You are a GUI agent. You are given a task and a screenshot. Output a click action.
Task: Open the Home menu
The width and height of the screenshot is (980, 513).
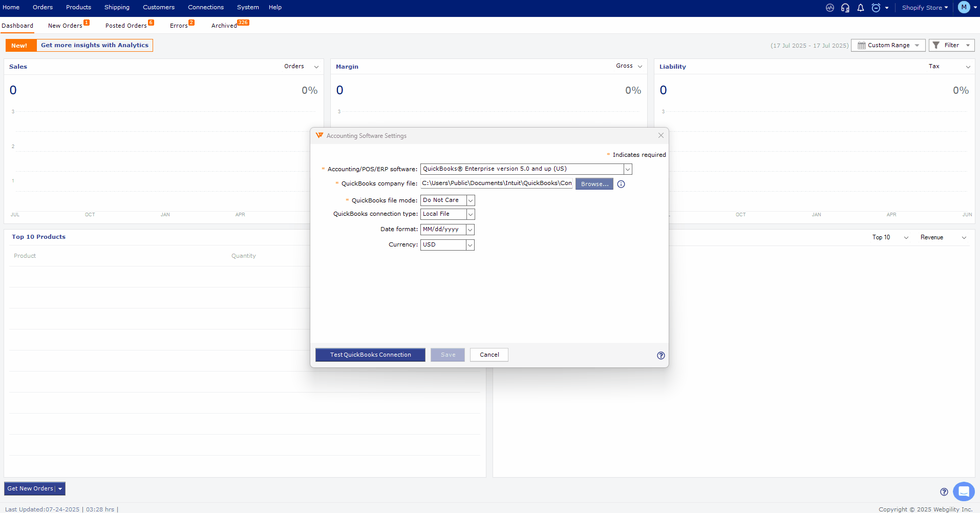pos(11,7)
